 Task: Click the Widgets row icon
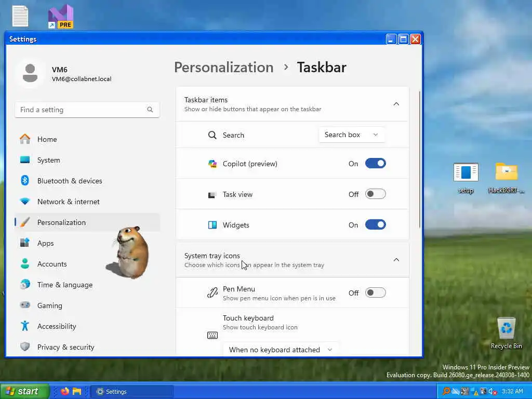point(212,225)
